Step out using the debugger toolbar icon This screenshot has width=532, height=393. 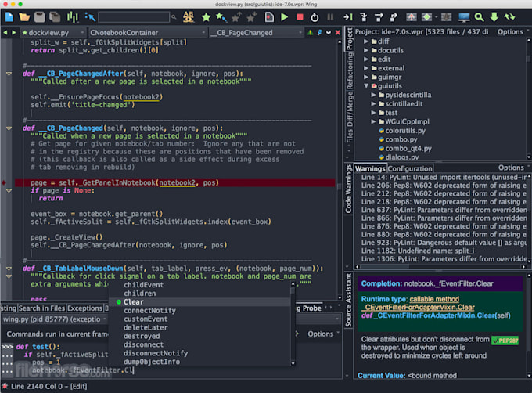(x=394, y=16)
